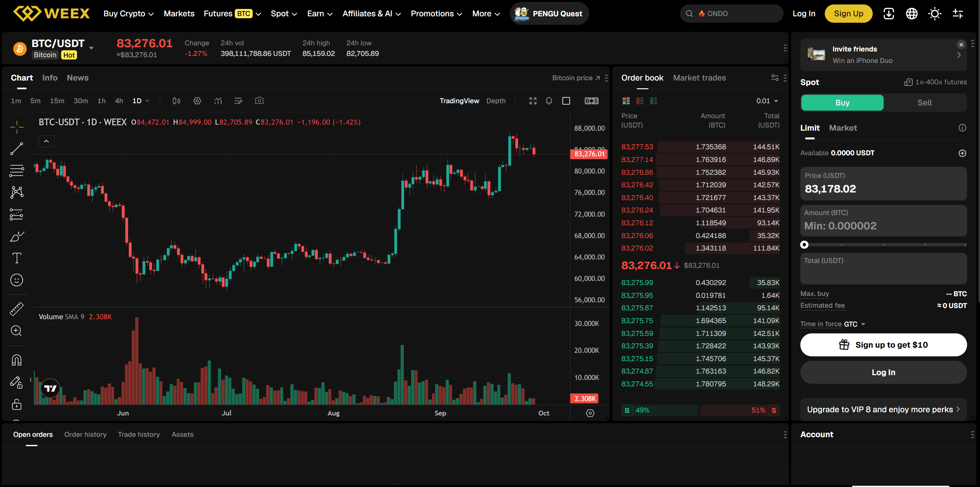Open the Market trades tab
Viewport: 980px width, 487px height.
(x=699, y=78)
